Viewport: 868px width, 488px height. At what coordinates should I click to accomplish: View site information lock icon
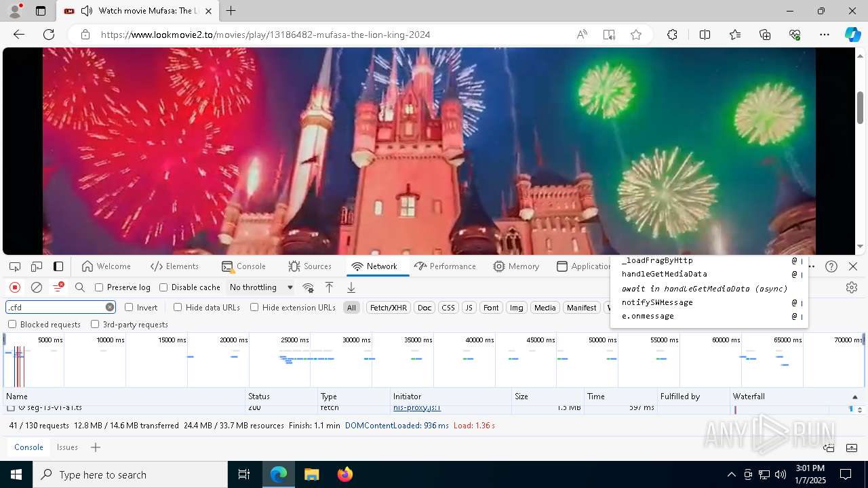tap(85, 35)
